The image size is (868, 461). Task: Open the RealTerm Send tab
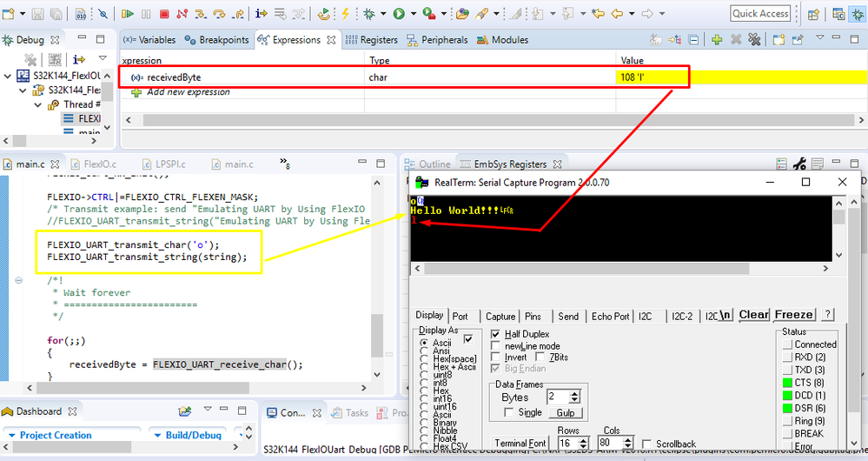click(568, 316)
